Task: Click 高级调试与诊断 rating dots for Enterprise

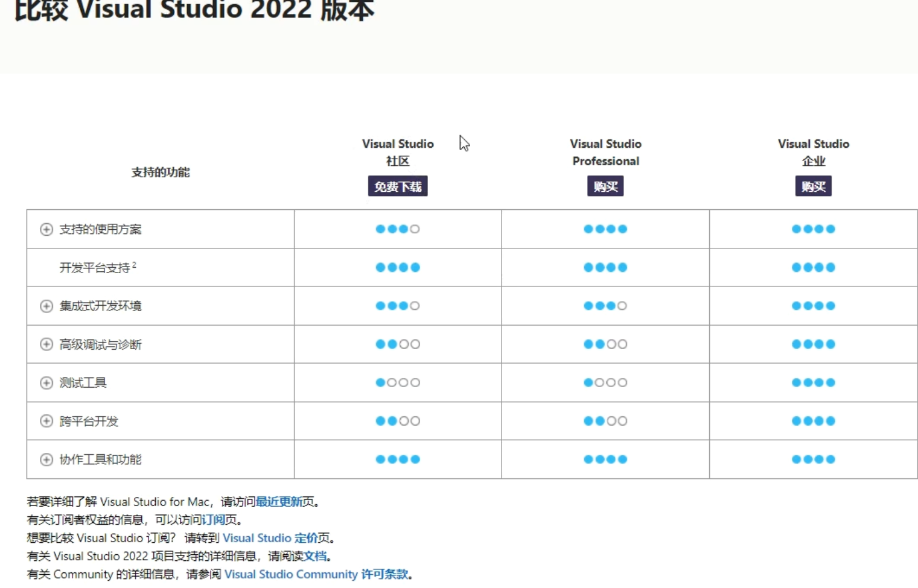Action: pyautogui.click(x=813, y=344)
